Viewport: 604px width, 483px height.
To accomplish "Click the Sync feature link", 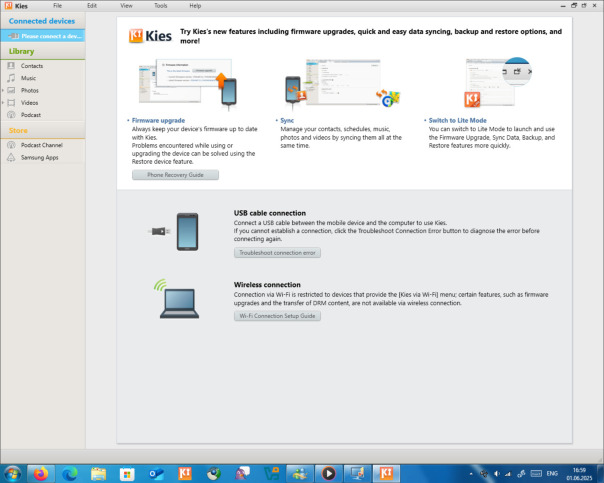I will point(287,121).
